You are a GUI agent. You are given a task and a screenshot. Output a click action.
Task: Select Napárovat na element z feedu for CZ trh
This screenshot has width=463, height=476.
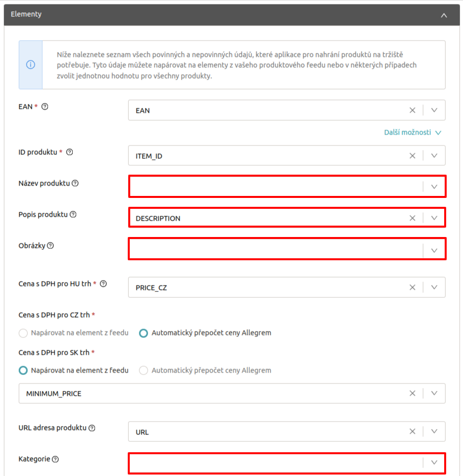click(x=23, y=333)
